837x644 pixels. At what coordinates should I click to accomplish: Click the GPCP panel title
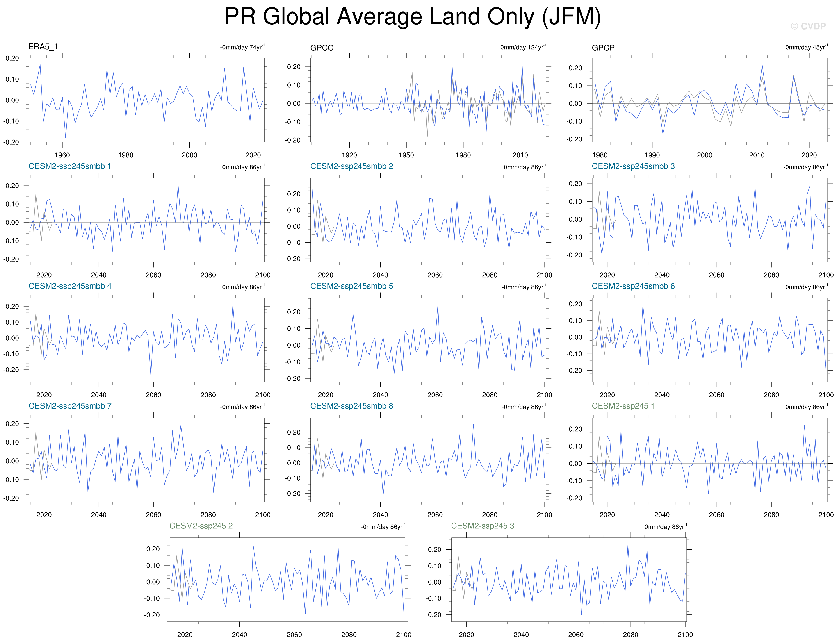tap(603, 48)
